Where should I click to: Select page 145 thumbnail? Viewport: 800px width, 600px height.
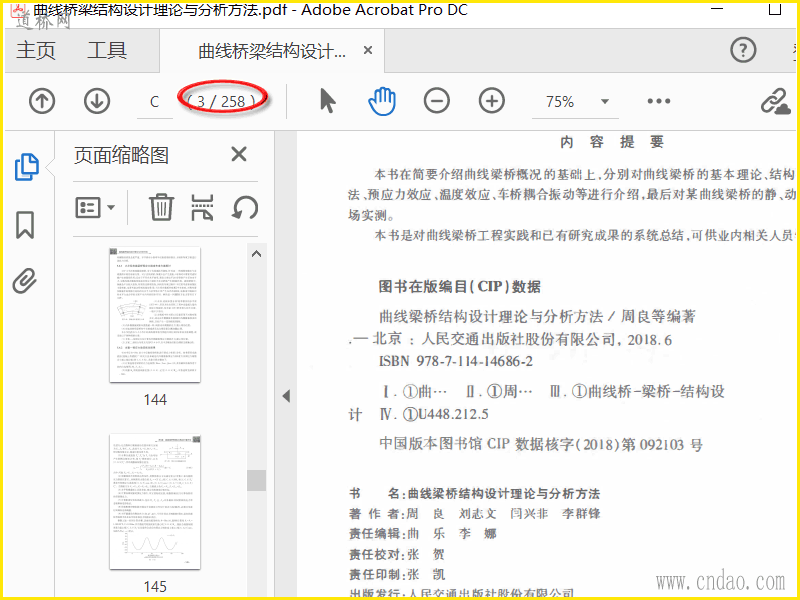[155, 502]
